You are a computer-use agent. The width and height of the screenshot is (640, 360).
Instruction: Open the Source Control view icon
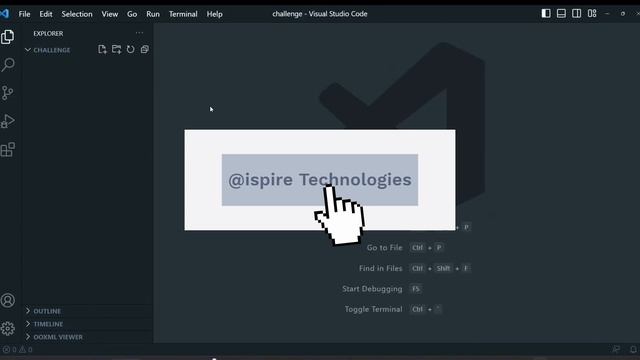coord(8,93)
